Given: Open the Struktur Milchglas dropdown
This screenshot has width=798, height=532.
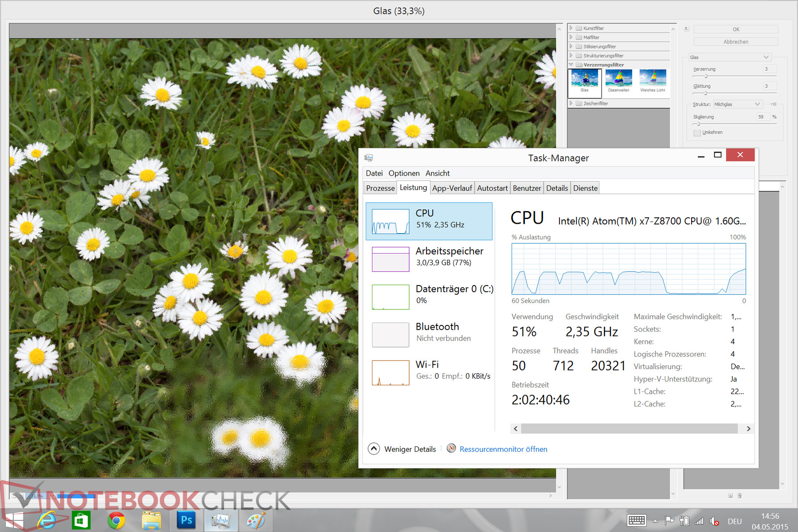Looking at the screenshot, I should point(737,104).
